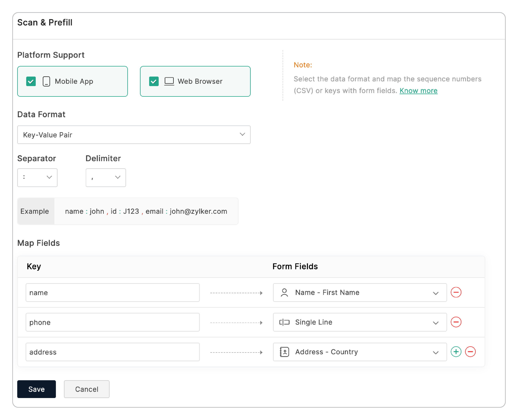Click the person icon in Name field
The image size is (518, 420).
tap(284, 293)
